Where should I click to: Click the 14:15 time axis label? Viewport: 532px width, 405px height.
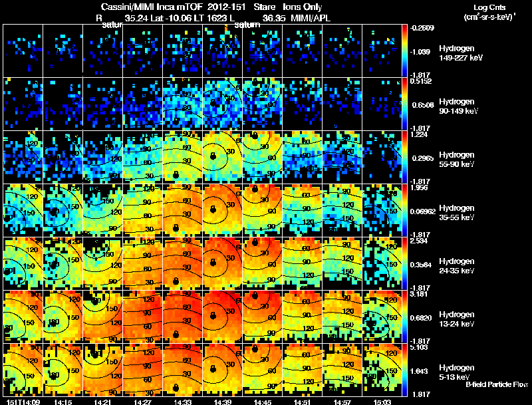tap(63, 402)
